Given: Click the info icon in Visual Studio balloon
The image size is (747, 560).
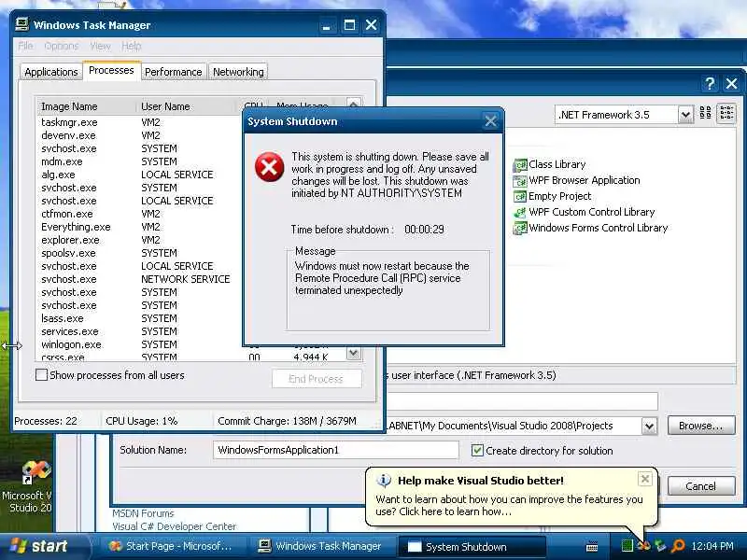Looking at the screenshot, I should click(384, 480).
